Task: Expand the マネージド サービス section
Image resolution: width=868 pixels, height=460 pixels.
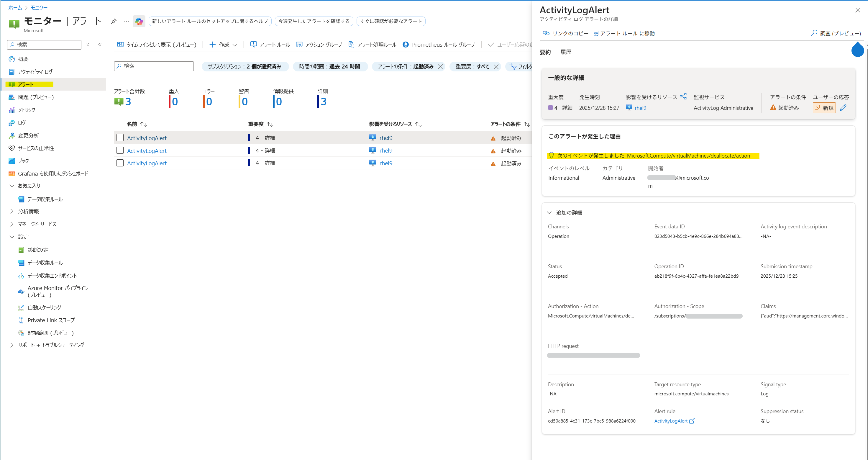Action: point(12,224)
